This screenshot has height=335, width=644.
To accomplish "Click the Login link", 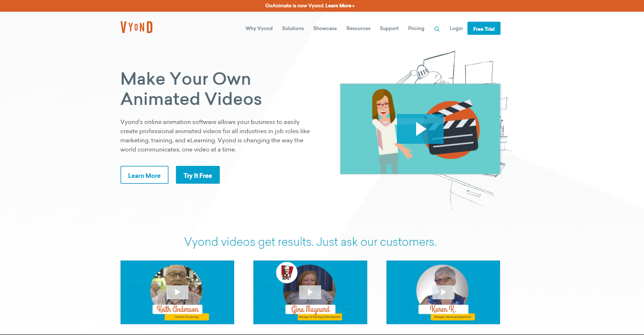I will [456, 28].
